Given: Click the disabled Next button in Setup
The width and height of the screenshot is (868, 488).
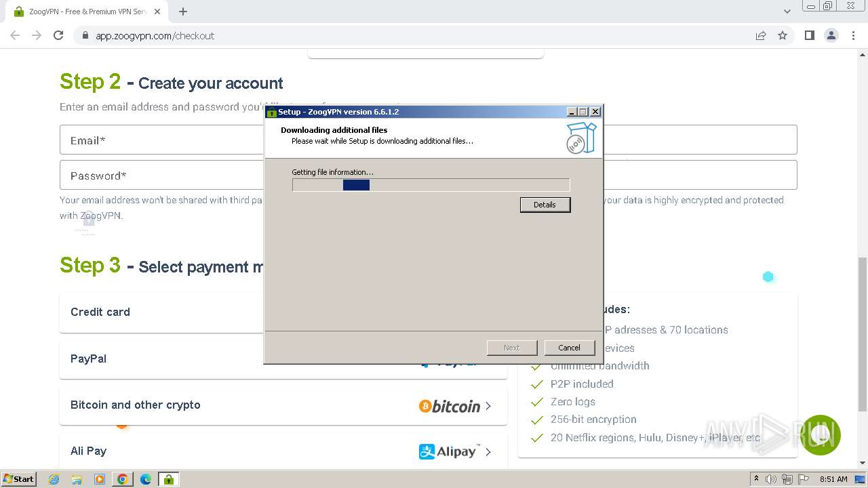Looking at the screenshot, I should pyautogui.click(x=512, y=348).
